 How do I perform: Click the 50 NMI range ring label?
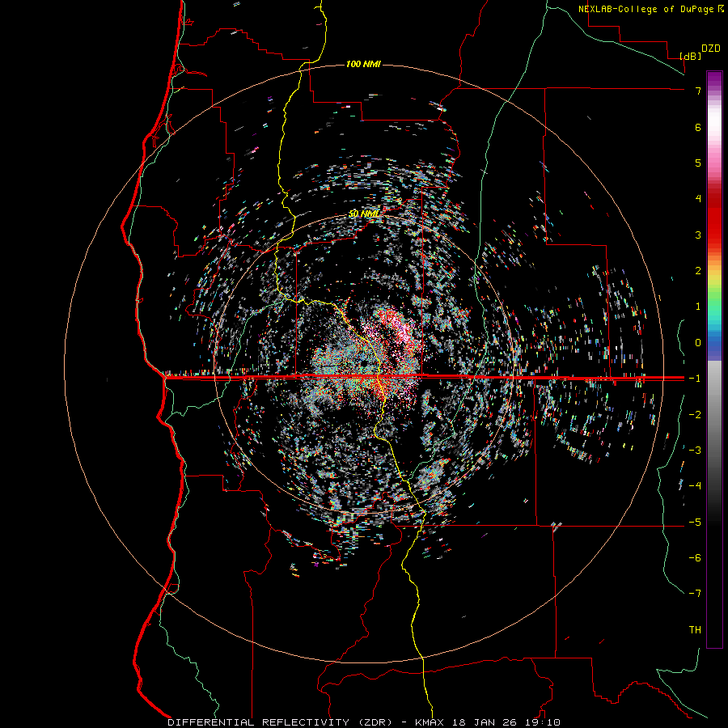click(363, 214)
